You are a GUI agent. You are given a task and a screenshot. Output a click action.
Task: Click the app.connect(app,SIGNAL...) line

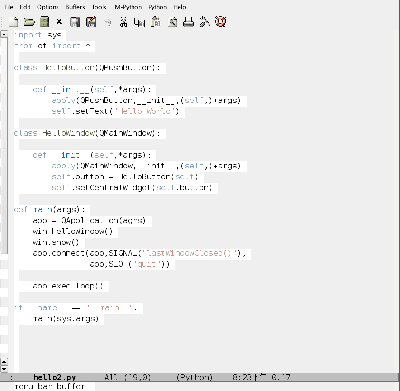(139, 253)
